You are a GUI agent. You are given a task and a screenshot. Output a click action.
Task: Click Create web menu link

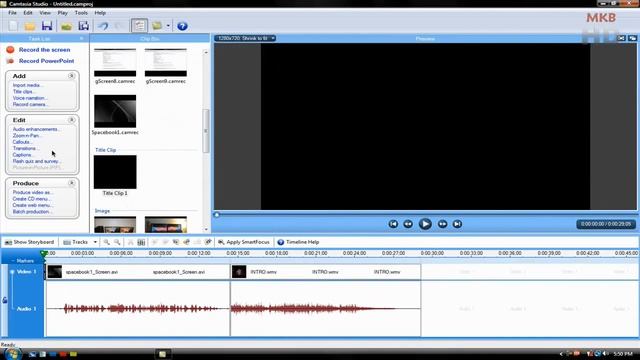pyautogui.click(x=32, y=205)
